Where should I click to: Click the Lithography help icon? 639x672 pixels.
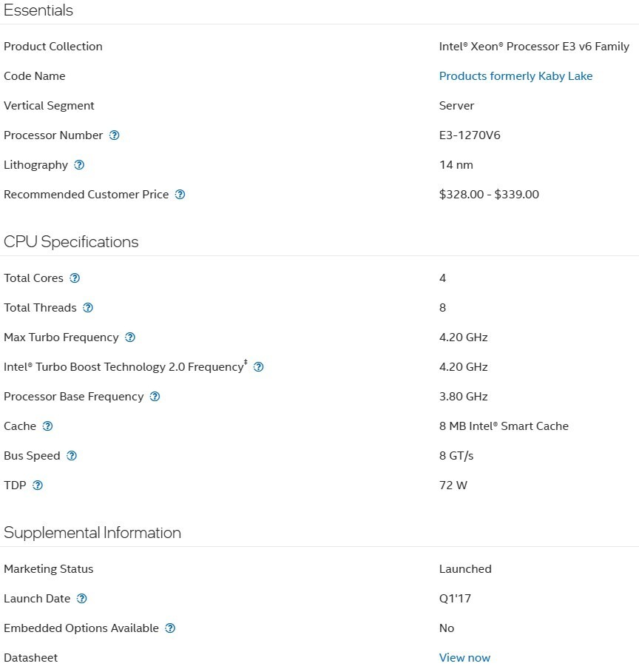tap(79, 165)
